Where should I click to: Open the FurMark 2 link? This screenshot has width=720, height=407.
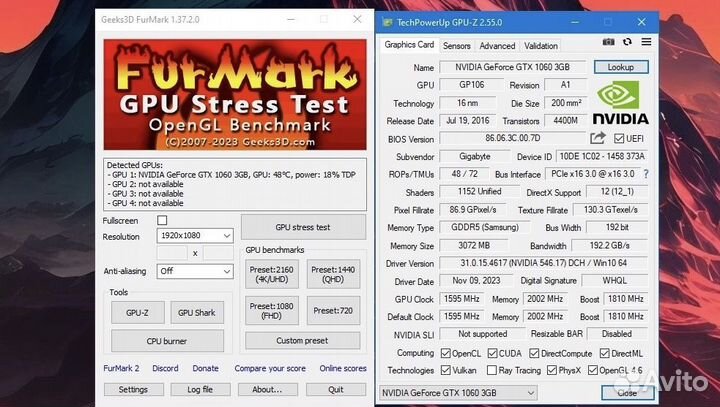point(121,368)
